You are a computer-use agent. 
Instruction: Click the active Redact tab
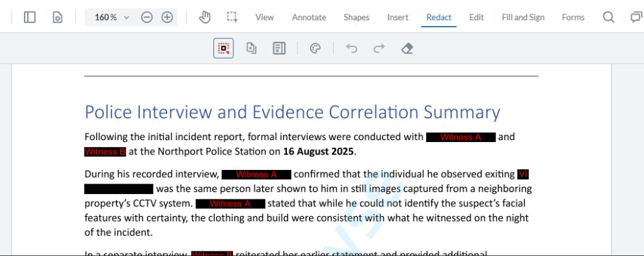pos(438,18)
